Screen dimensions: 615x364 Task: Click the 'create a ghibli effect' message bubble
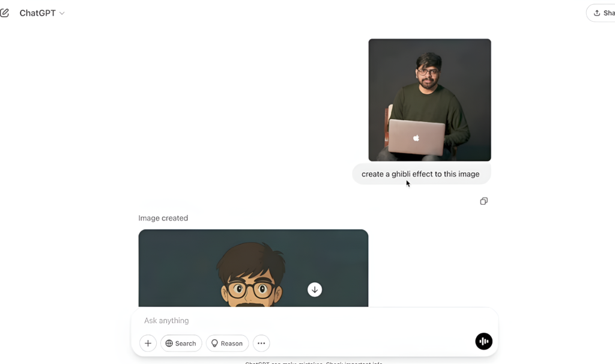pyautogui.click(x=421, y=174)
